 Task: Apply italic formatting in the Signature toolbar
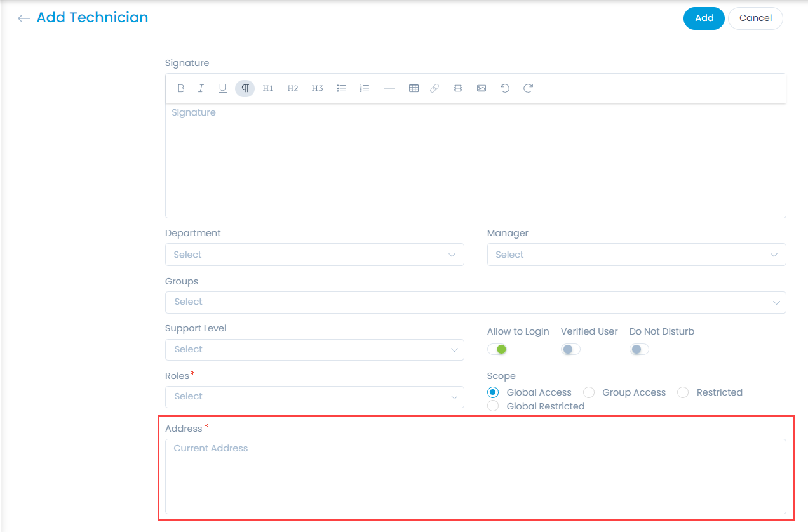pos(201,88)
